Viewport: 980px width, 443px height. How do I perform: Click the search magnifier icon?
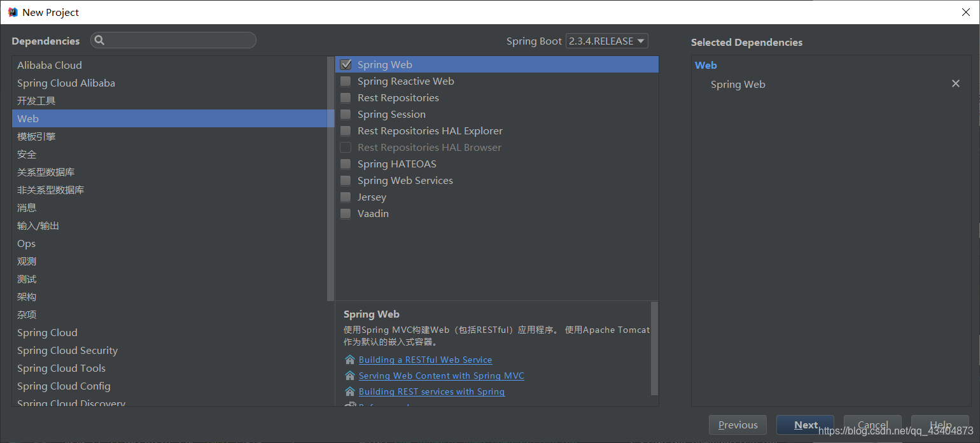click(x=99, y=41)
